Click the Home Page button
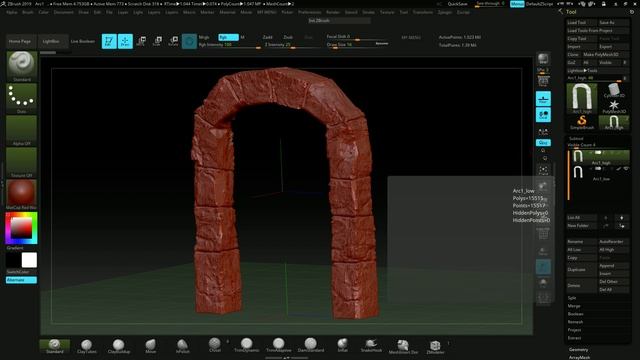The height and width of the screenshot is (360, 640). tap(20, 41)
